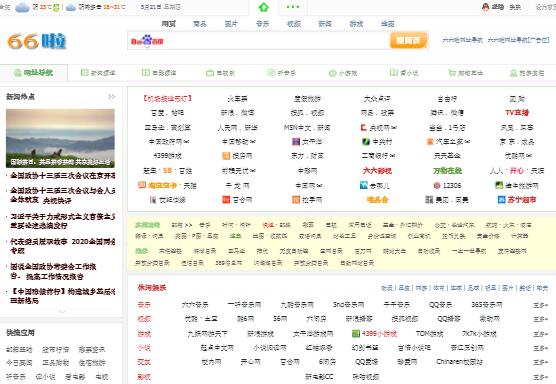The height and width of the screenshot is (384, 556).
Task: Click the 搜房网 orange icon
Action: tap(226, 156)
